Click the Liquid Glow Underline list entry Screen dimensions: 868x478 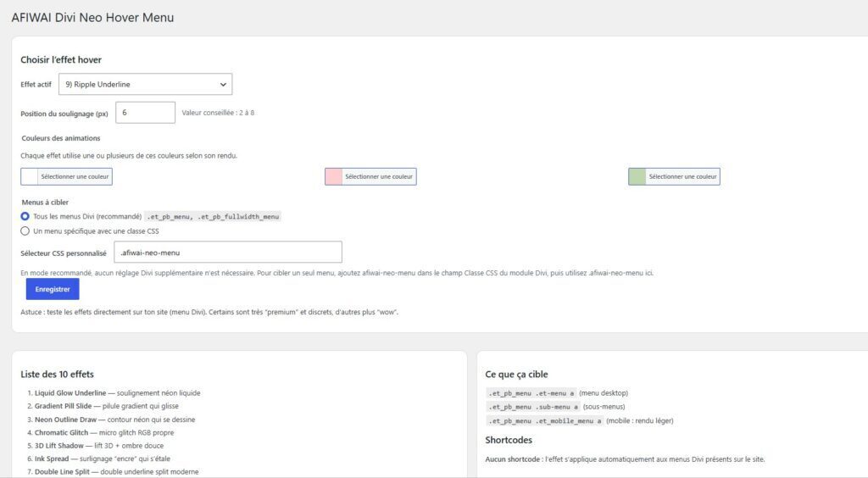(117, 392)
